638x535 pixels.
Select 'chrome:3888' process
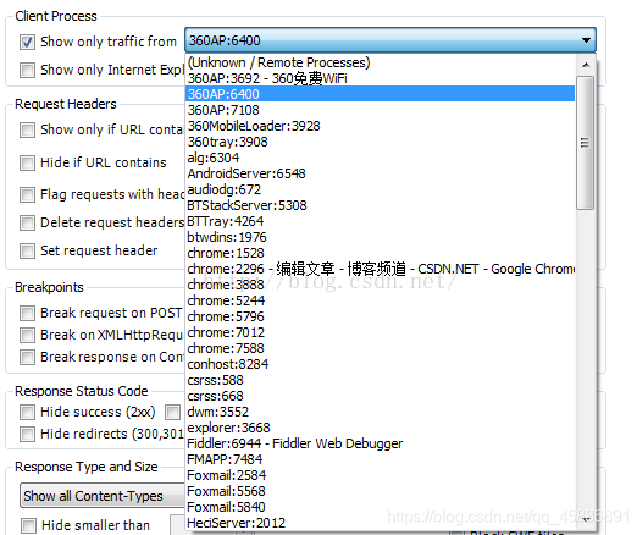point(380,284)
